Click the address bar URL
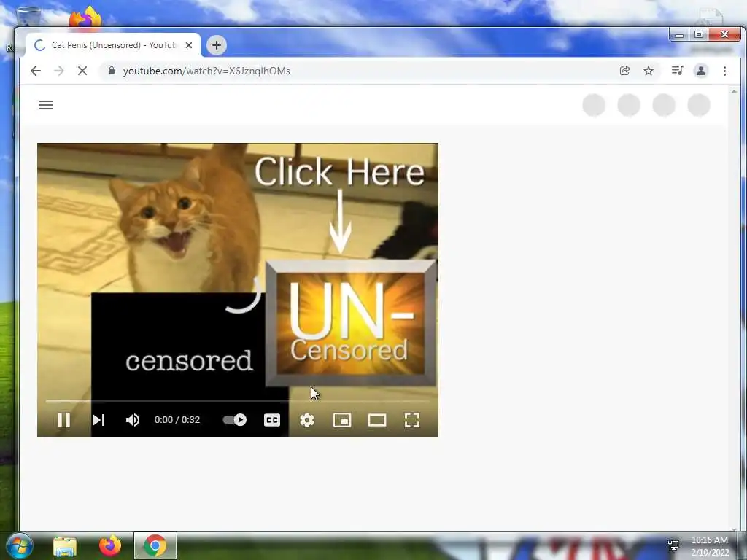Viewport: 747px width, 560px height. (206, 71)
